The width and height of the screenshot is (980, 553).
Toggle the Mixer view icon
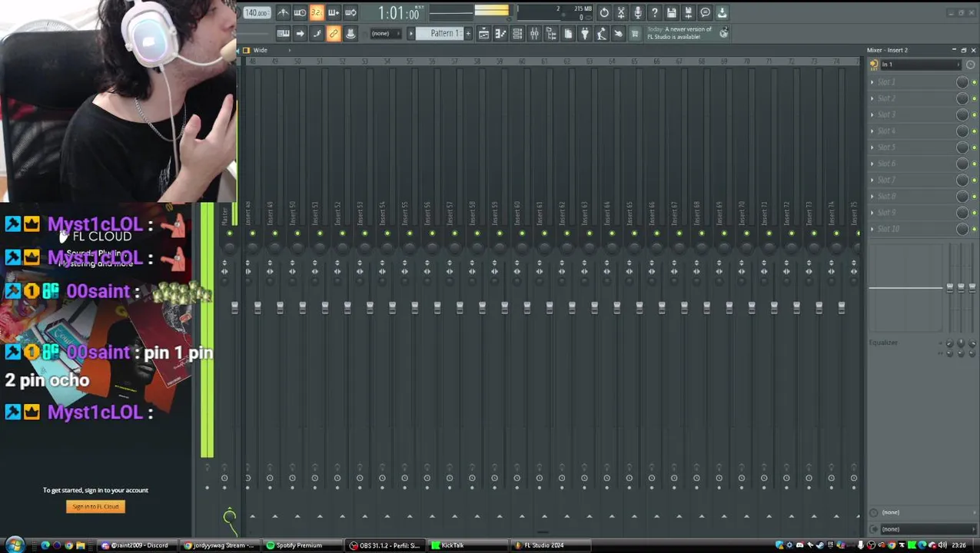click(534, 34)
